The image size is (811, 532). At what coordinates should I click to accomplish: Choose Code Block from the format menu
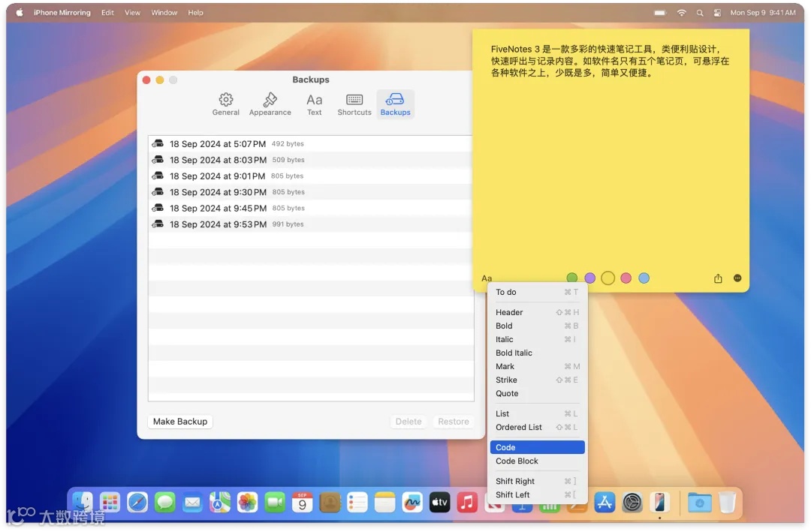point(537,461)
